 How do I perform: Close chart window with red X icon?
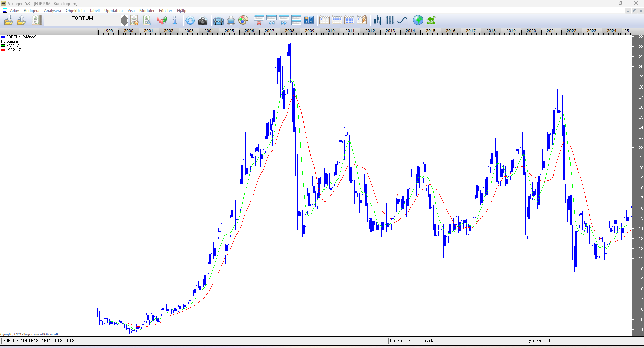259,20
